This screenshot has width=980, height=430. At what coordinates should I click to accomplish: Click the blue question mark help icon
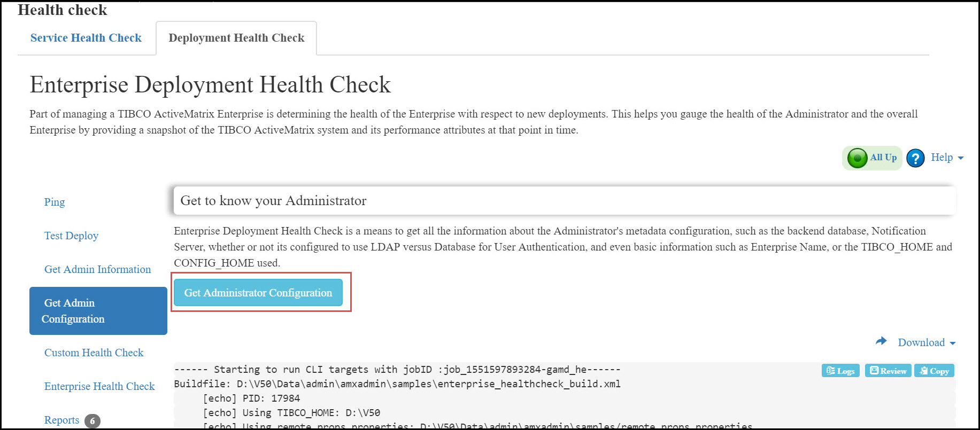pyautogui.click(x=915, y=158)
